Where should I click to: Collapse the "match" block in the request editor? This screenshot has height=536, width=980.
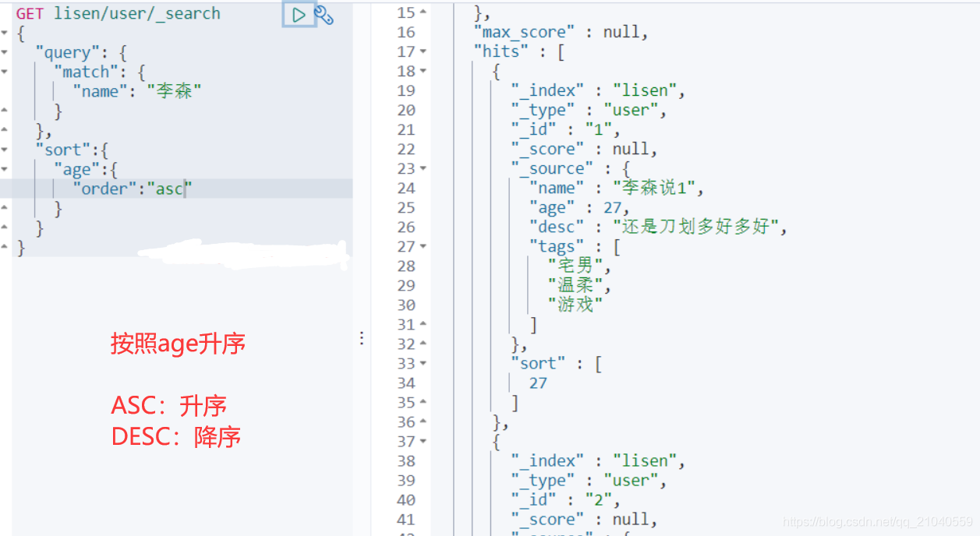click(5, 72)
